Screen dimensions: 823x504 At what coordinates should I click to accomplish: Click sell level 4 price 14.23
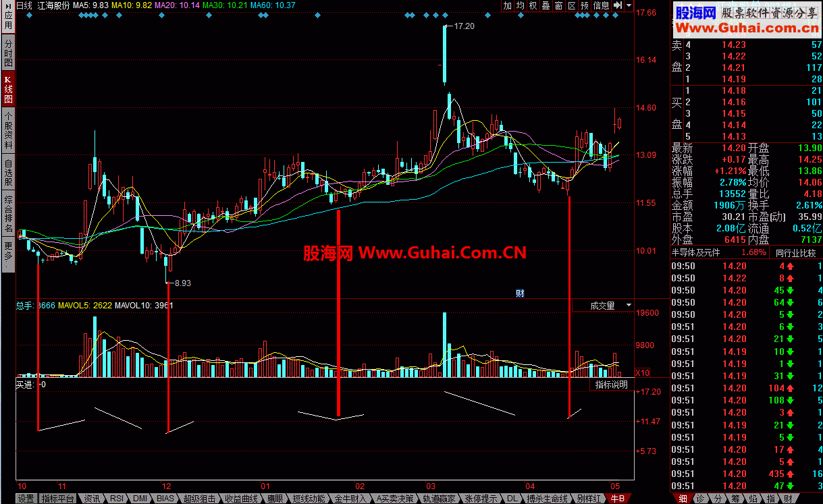point(733,45)
